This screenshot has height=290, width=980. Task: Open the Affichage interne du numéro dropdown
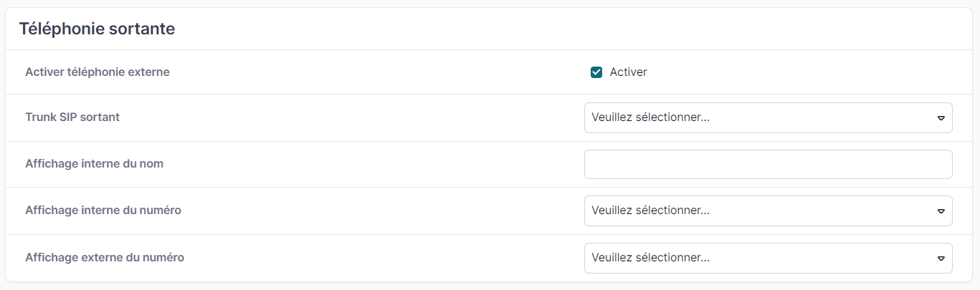coord(769,211)
